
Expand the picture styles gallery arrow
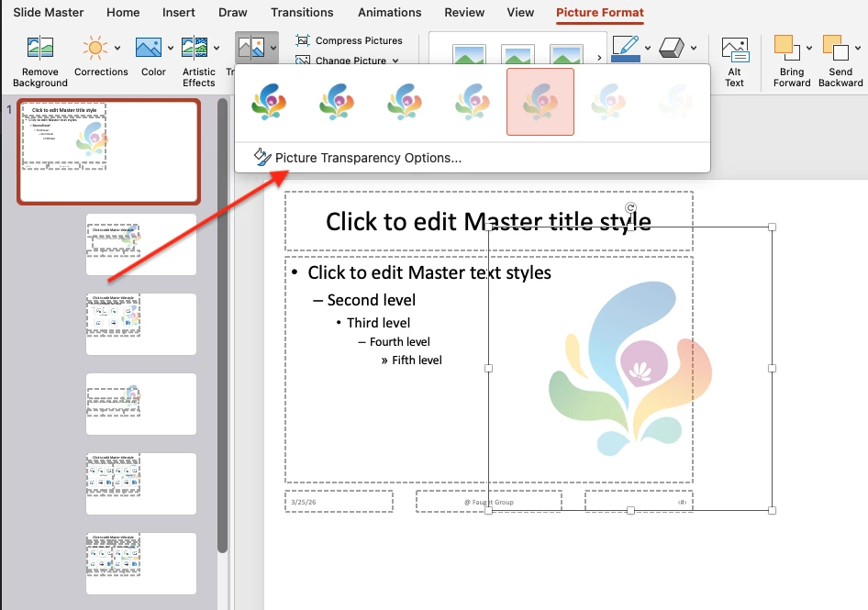click(600, 58)
